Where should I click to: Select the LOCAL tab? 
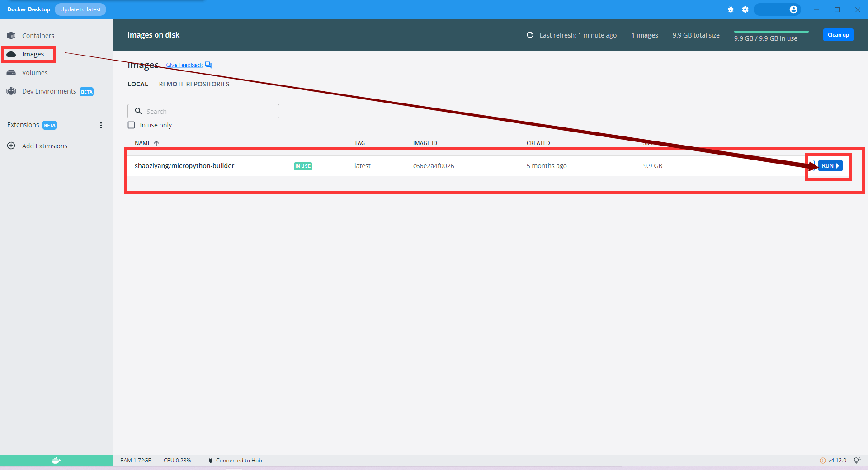tap(138, 84)
